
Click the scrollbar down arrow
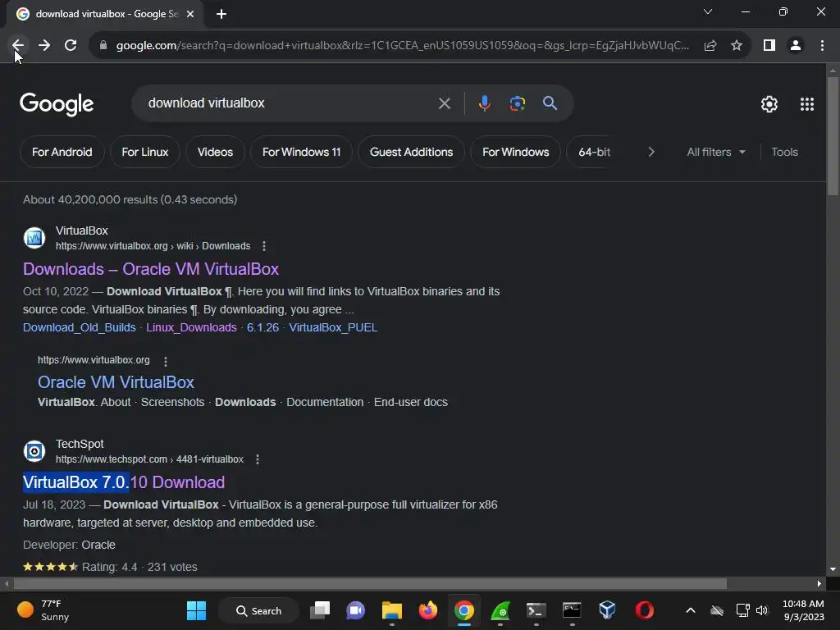(833, 569)
